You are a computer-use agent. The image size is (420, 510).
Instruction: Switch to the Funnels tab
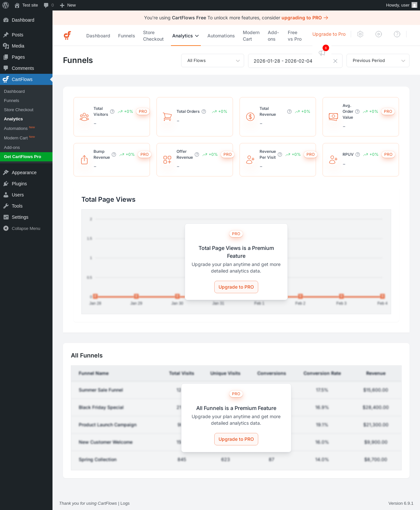(x=126, y=36)
